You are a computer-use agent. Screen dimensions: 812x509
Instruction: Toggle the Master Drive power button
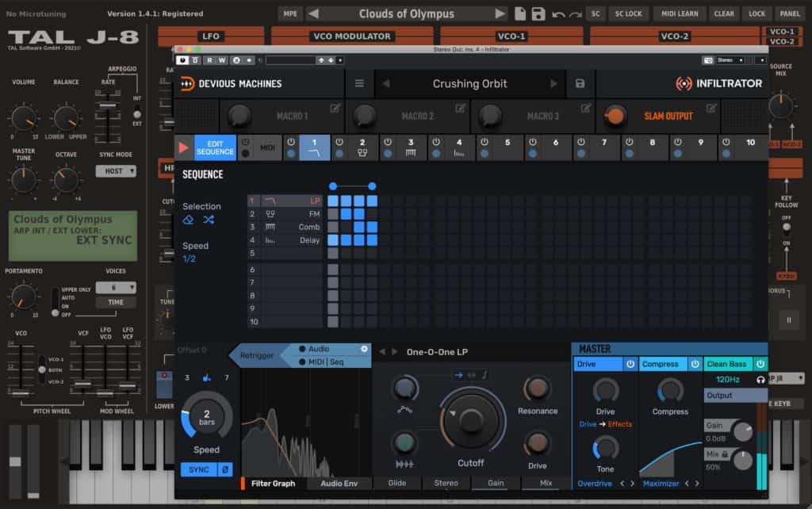click(x=630, y=364)
